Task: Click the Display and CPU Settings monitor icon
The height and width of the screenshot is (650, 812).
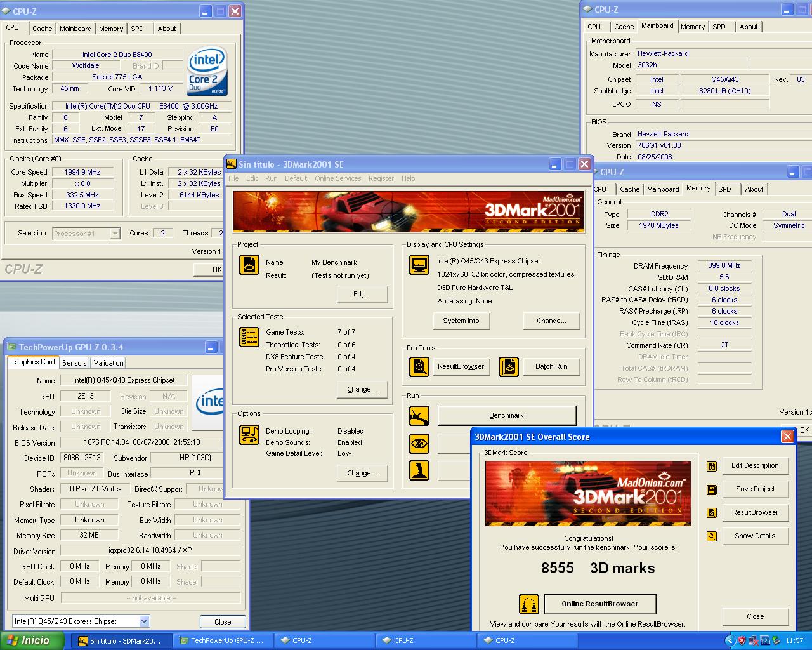Action: point(419,265)
